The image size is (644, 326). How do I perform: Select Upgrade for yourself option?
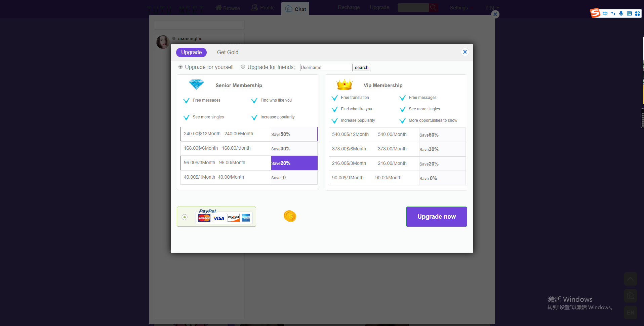click(x=180, y=67)
